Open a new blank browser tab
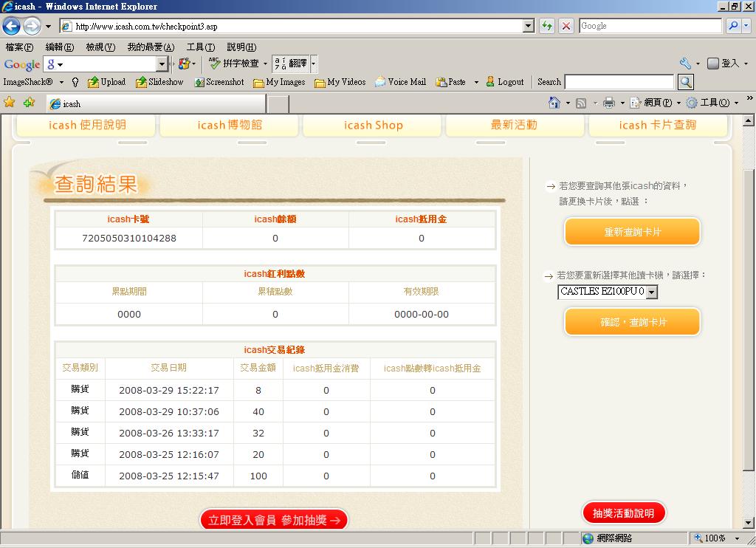756x548 pixels. click(x=278, y=104)
